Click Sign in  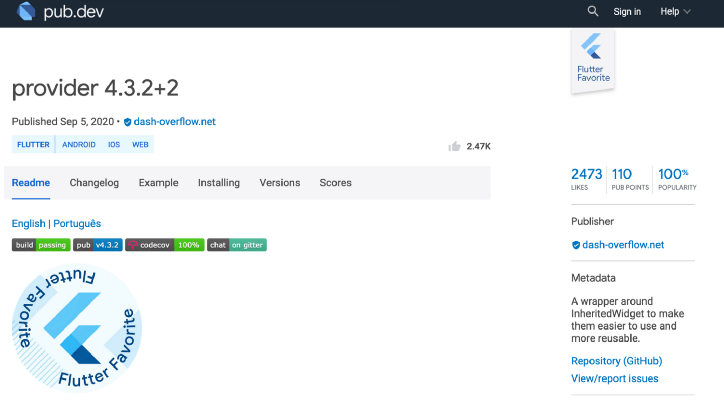click(x=627, y=12)
